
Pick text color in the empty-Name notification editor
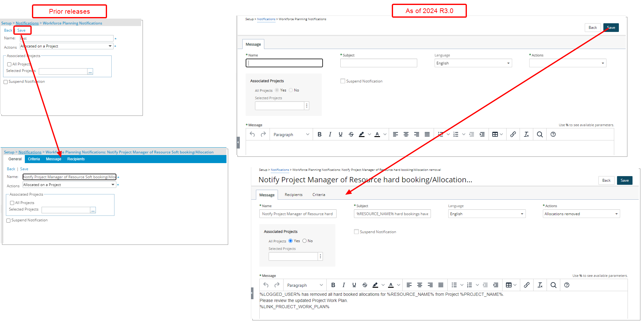[377, 134]
